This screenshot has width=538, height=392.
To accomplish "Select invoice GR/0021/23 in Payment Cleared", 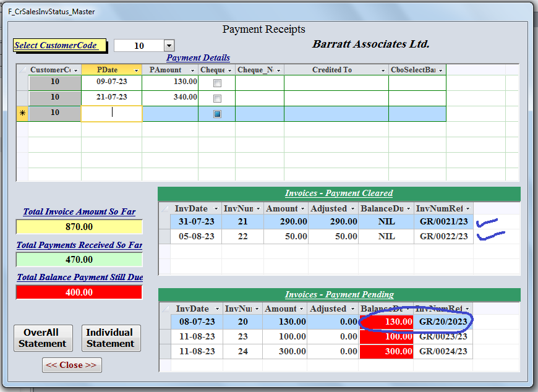I will [x=443, y=221].
